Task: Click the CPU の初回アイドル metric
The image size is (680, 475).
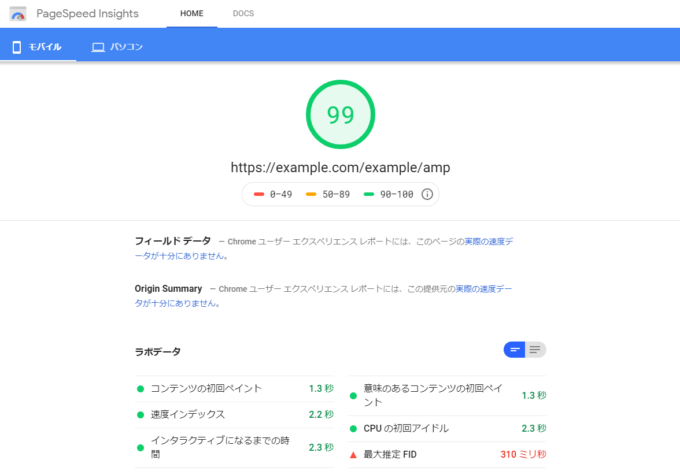Action: [x=447, y=429]
